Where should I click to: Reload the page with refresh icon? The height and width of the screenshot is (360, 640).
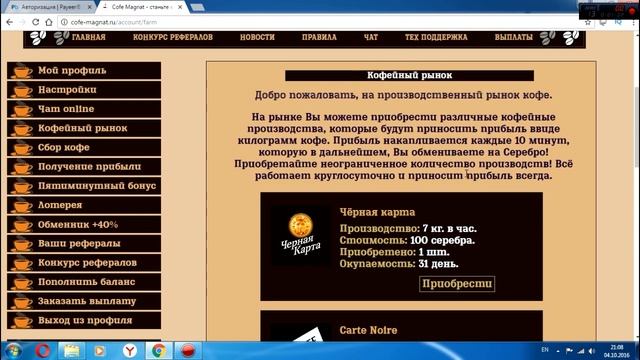coord(36,22)
